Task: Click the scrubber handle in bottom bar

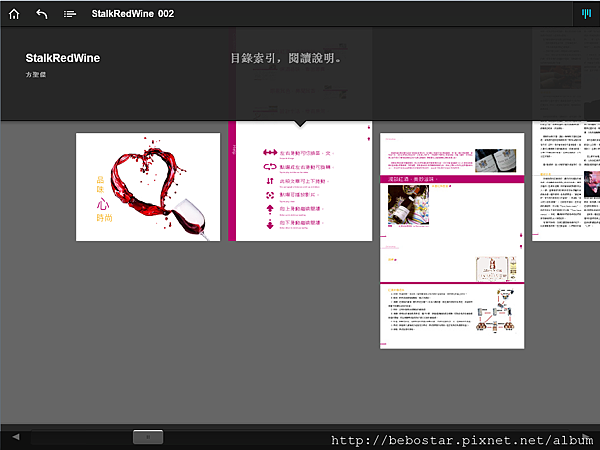Action: click(x=148, y=437)
